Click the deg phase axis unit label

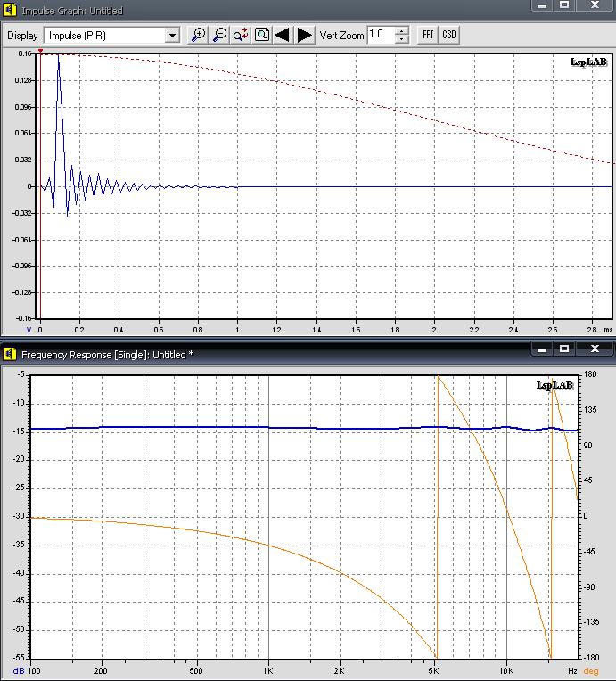point(591,671)
